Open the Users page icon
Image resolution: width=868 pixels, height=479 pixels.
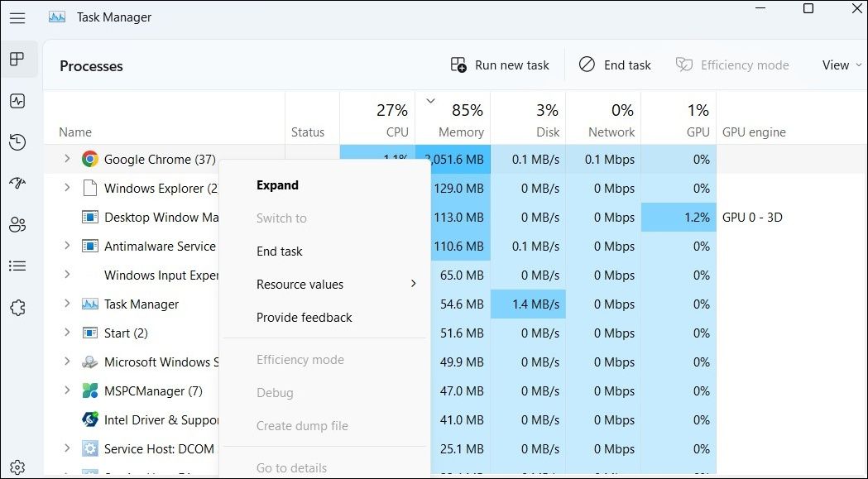(17, 224)
